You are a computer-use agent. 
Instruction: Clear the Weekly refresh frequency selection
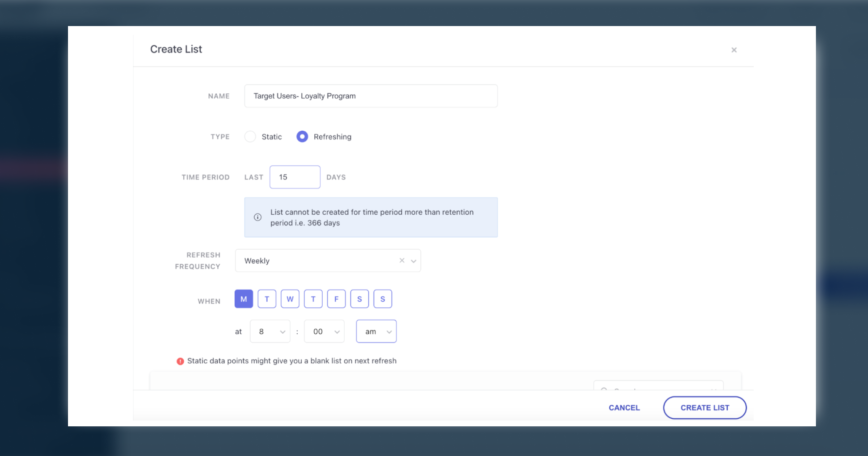pyautogui.click(x=402, y=261)
